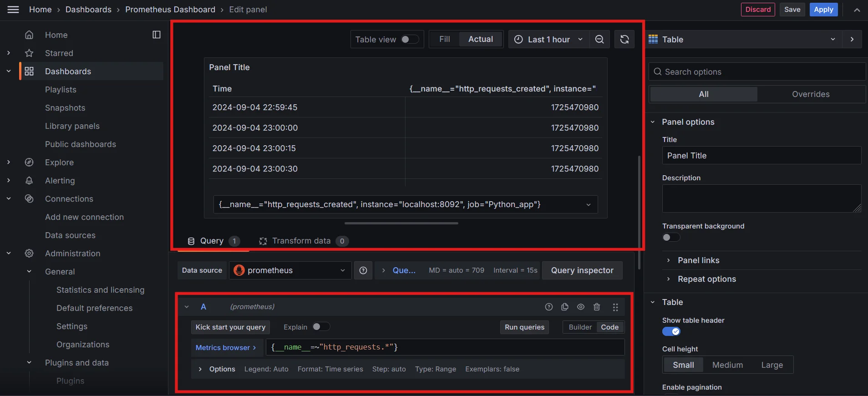Delete query A with trash icon
Screen dimensions: 868x396
tap(597, 307)
